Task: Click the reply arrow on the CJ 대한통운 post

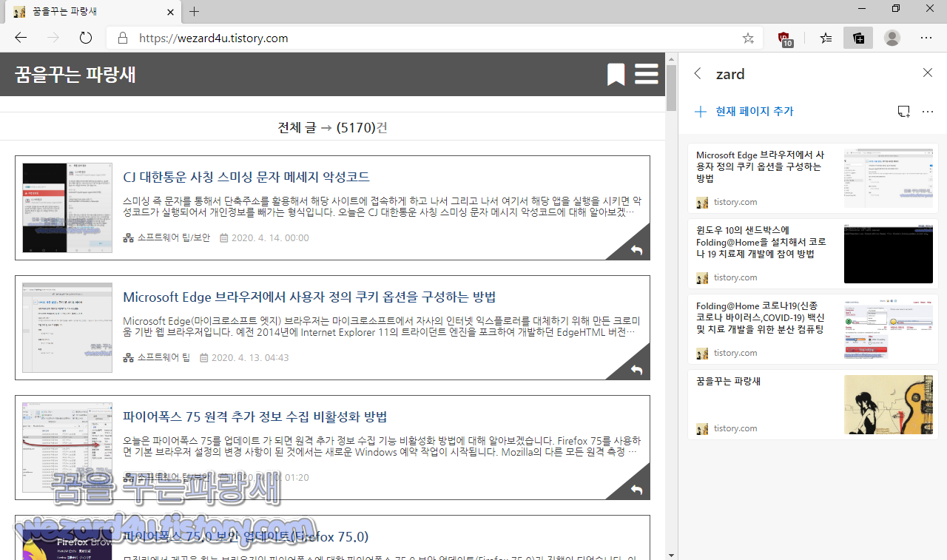Action: pyautogui.click(x=636, y=250)
